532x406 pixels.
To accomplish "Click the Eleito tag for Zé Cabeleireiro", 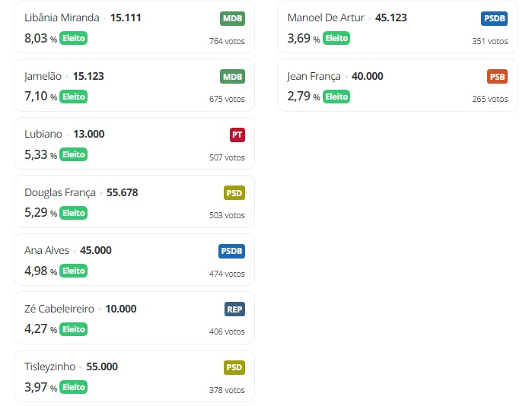I will (74, 329).
